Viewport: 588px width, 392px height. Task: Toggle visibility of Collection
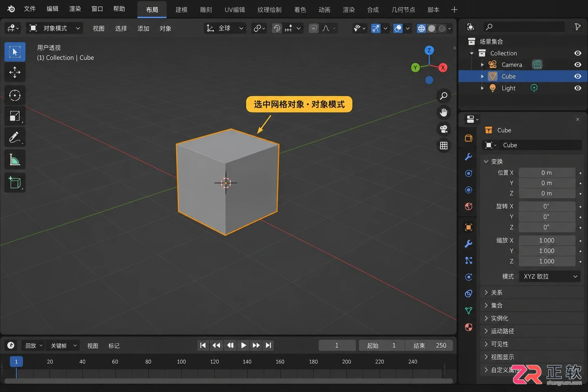(x=577, y=53)
